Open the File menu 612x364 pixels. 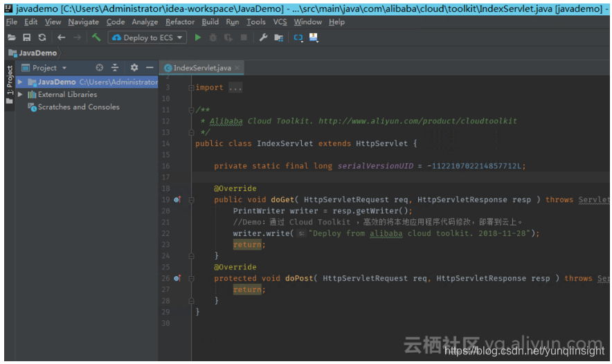pos(12,22)
